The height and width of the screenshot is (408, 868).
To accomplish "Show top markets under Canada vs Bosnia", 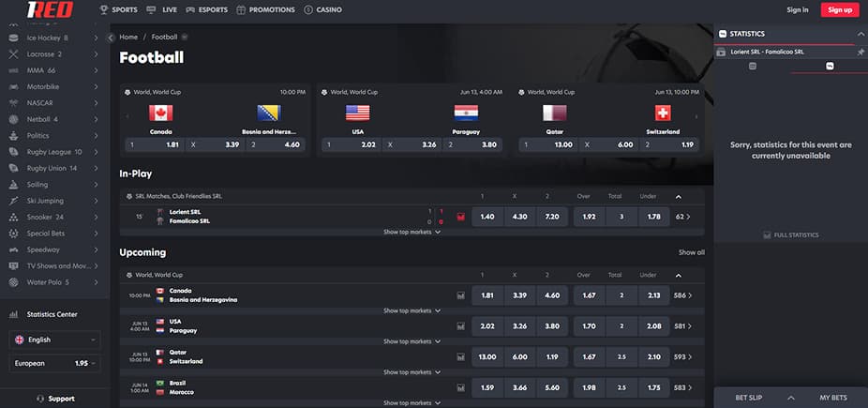I will [x=412, y=310].
